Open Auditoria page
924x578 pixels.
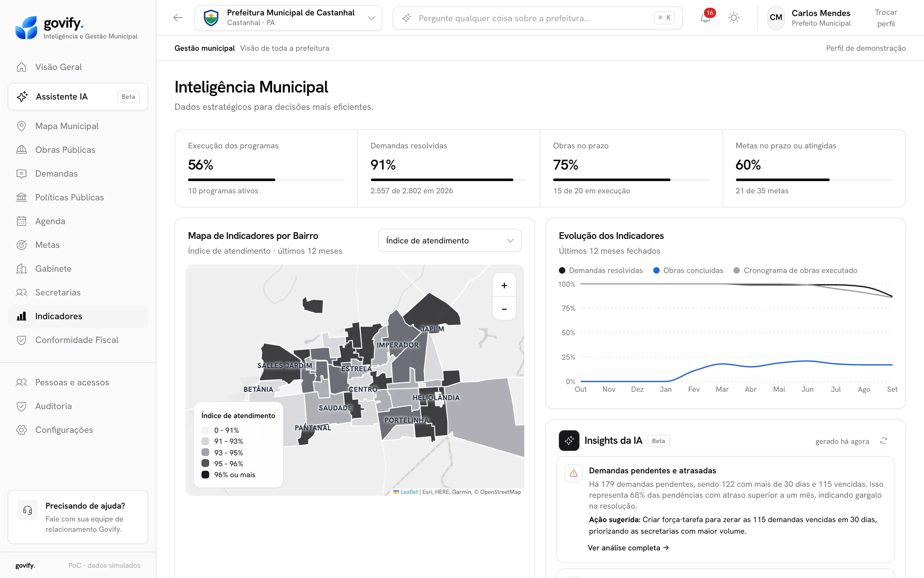click(78, 406)
